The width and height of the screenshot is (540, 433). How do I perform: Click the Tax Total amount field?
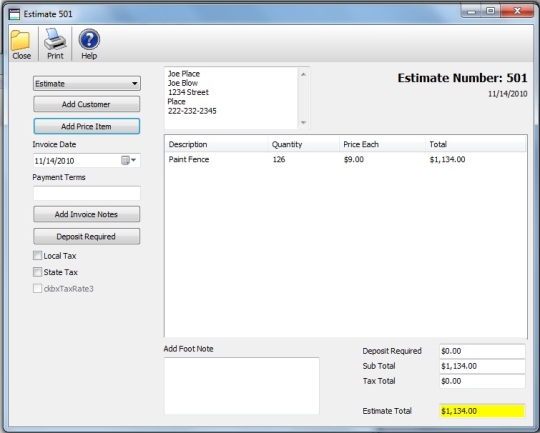pyautogui.click(x=482, y=381)
